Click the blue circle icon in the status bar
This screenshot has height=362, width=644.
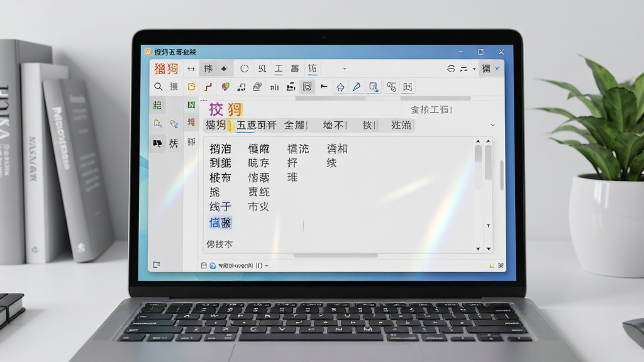[x=213, y=266]
